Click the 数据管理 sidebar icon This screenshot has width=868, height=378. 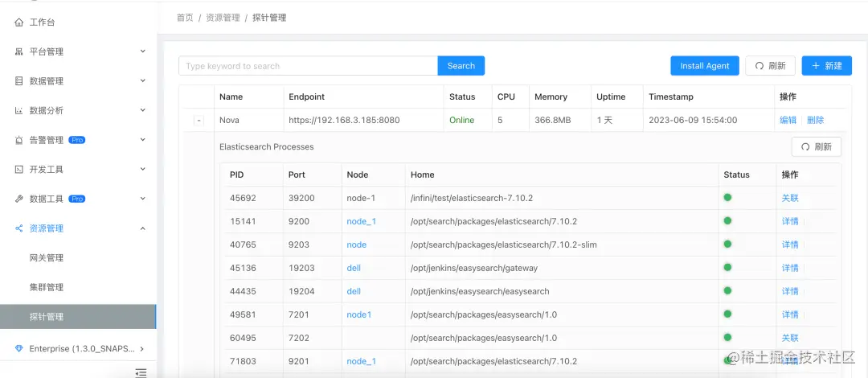pos(18,81)
